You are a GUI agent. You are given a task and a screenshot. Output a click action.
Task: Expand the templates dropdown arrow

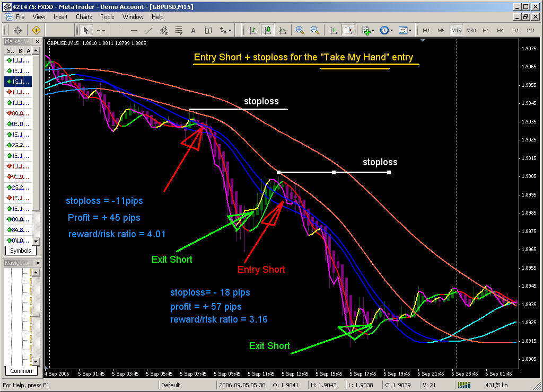410,31
